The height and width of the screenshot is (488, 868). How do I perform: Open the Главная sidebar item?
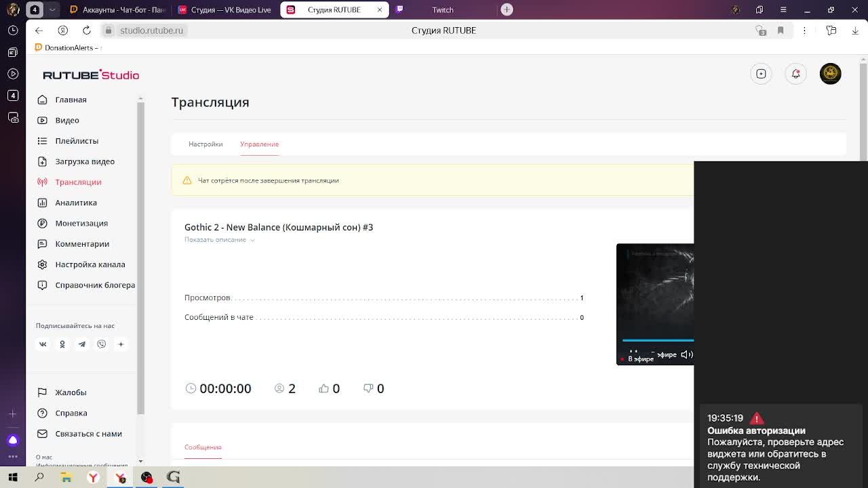(71, 100)
